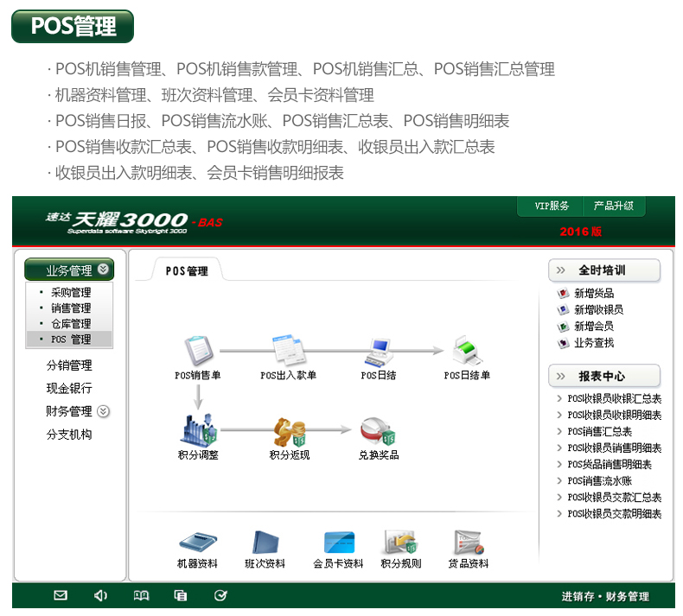Screen dimensions: 683x616
Task: Click the 积分返现 icon
Action: (x=289, y=430)
